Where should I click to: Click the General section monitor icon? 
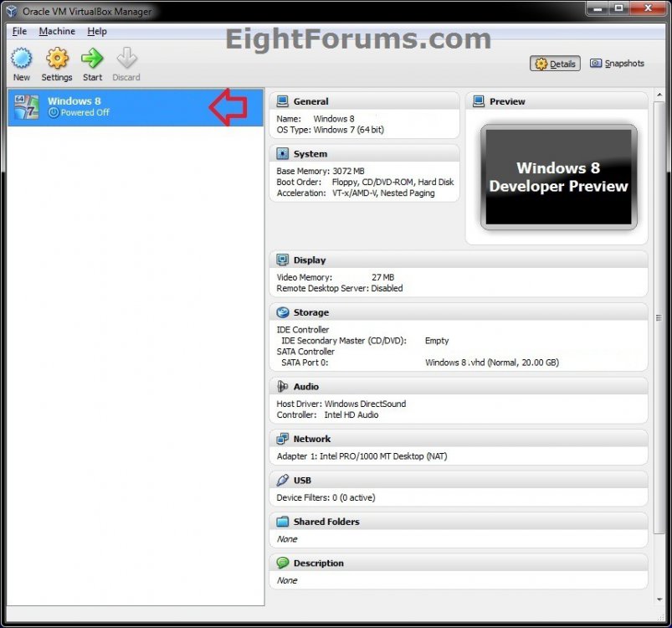(282, 101)
